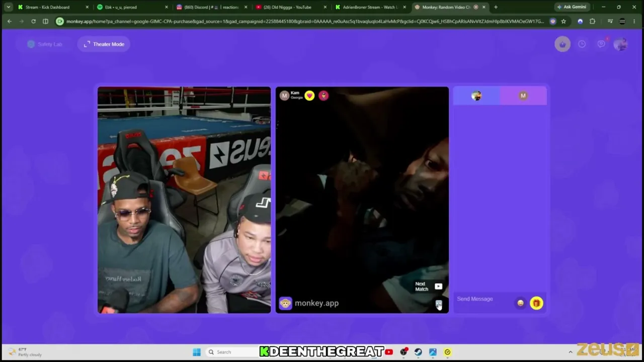Open the messages icon with notification badge
Viewport: 644px width, 362px height.
(x=601, y=44)
